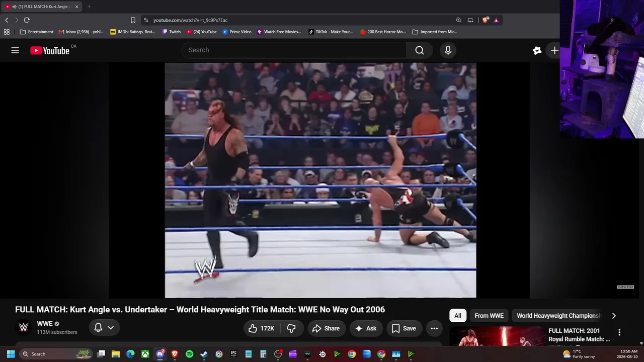Open the picture-in-picture icon in address bar
644x362 pixels.
(470, 20)
